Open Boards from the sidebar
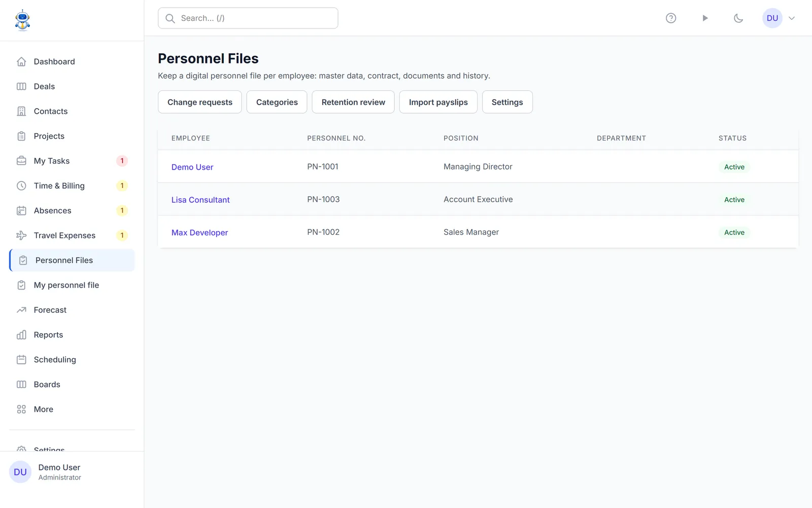 point(72,385)
